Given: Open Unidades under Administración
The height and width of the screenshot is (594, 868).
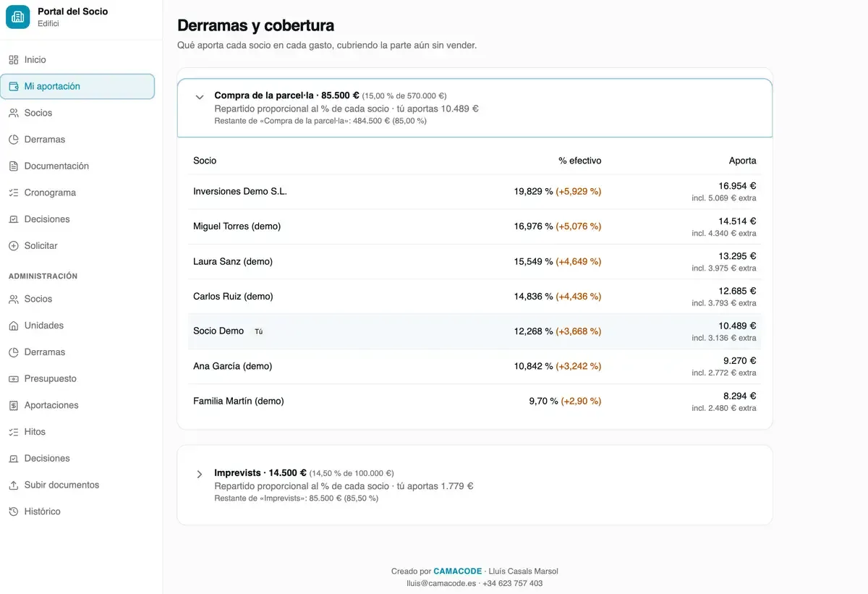Looking at the screenshot, I should click(x=77, y=326).
